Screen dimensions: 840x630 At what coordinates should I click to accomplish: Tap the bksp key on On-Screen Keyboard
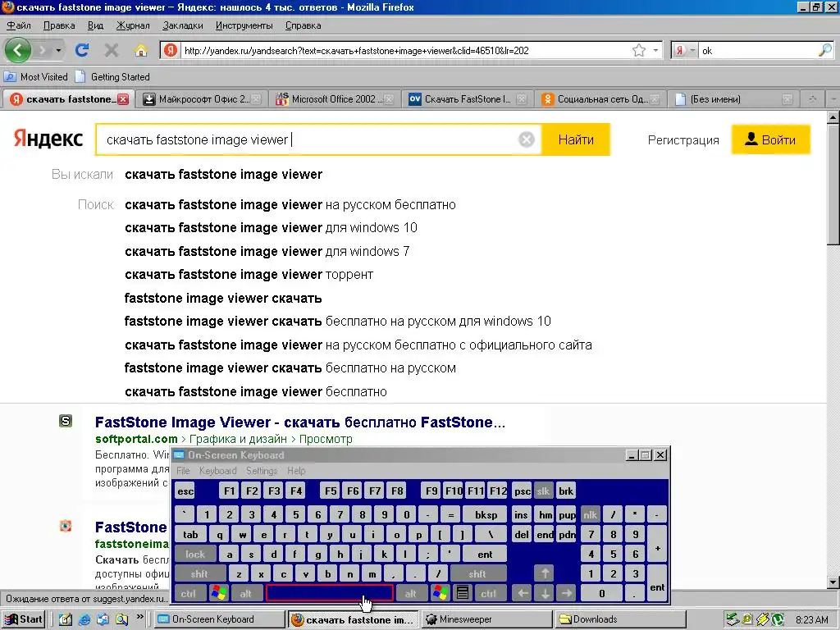(x=486, y=514)
